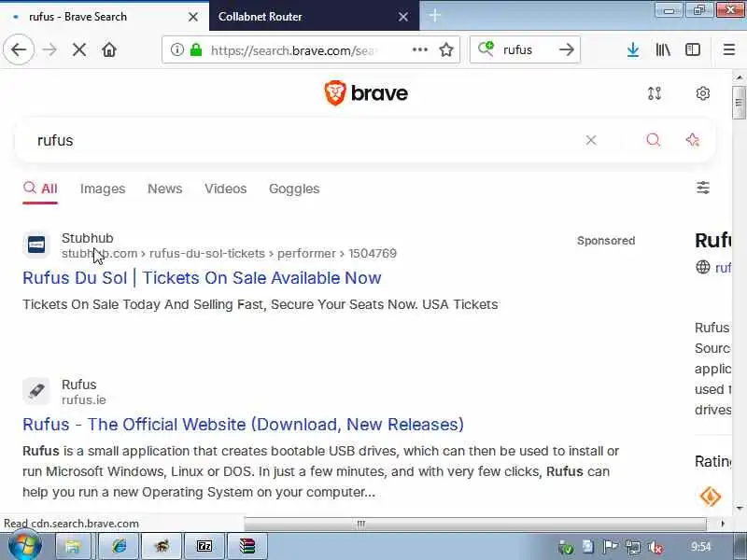Switch to the Collabnet Router tab
The width and height of the screenshot is (747, 560).
314,17
